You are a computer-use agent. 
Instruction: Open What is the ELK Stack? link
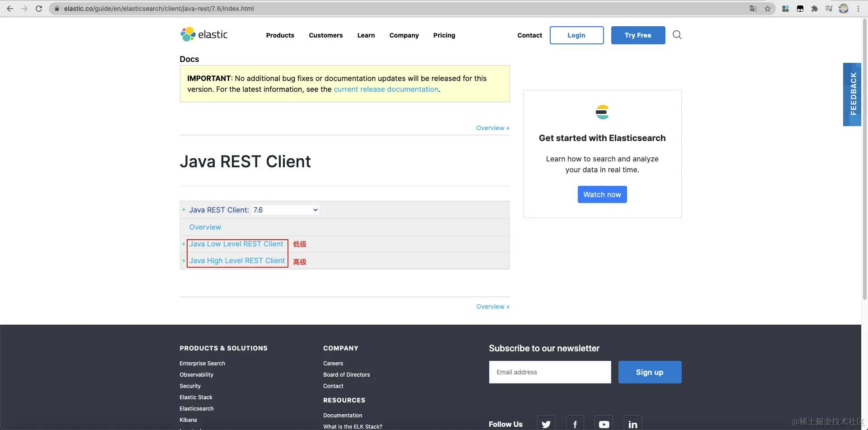[x=353, y=426]
